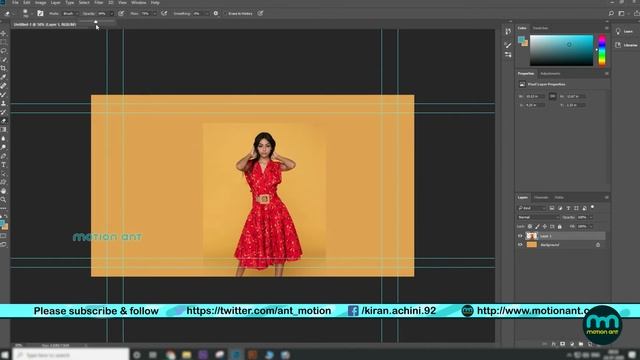Open Layers panel Fill dropdown

click(591, 227)
